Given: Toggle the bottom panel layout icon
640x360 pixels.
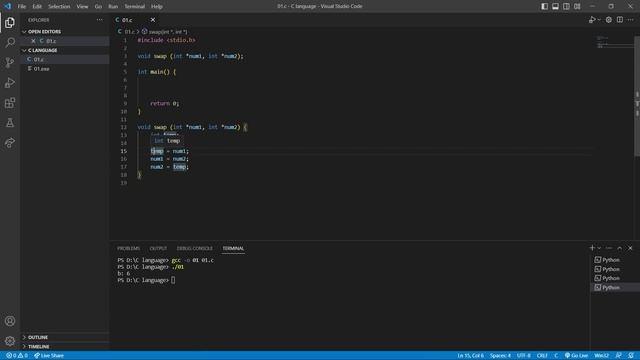Looking at the screenshot, I should (556, 6).
